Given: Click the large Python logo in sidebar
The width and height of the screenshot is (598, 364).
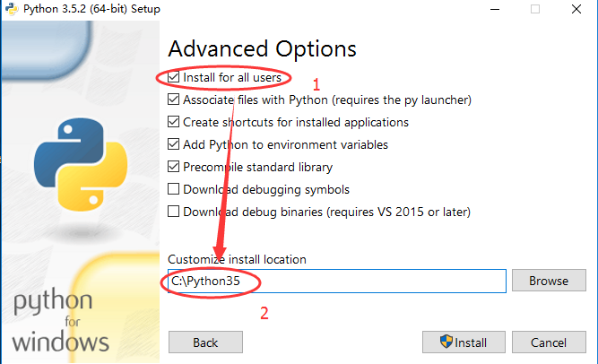Looking at the screenshot, I should pyautogui.click(x=81, y=164).
